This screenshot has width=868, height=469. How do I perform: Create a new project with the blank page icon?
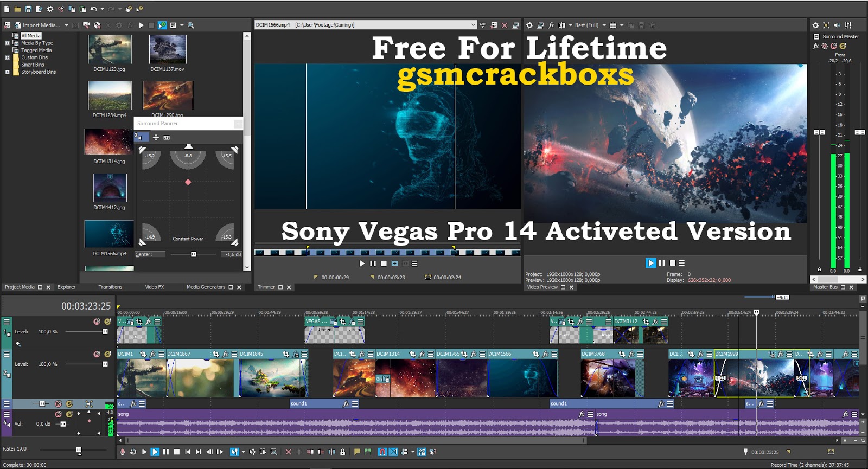[7, 9]
